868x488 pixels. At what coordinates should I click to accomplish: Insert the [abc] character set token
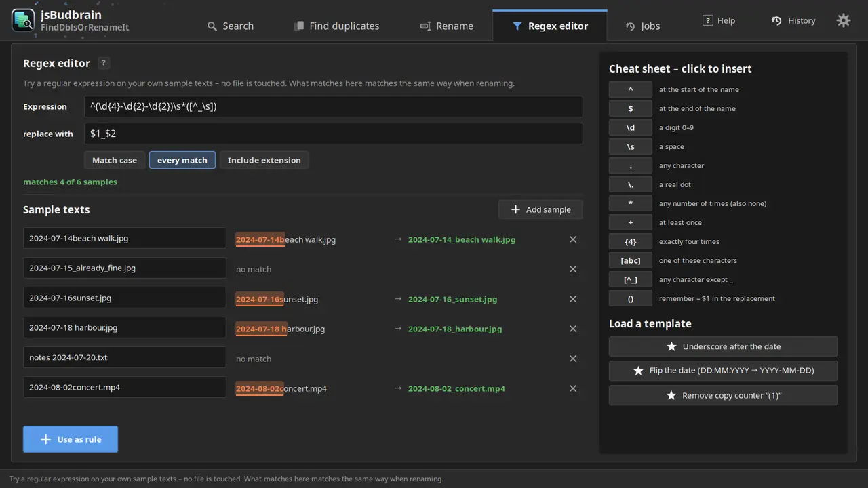tap(631, 260)
